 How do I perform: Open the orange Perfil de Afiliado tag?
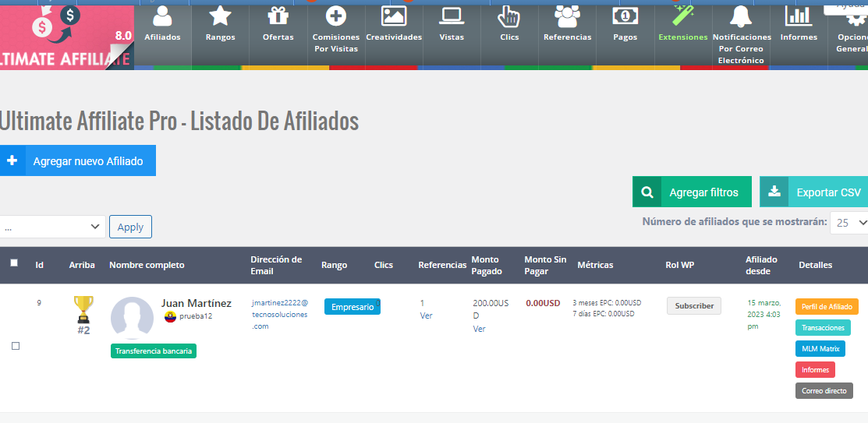(x=827, y=307)
